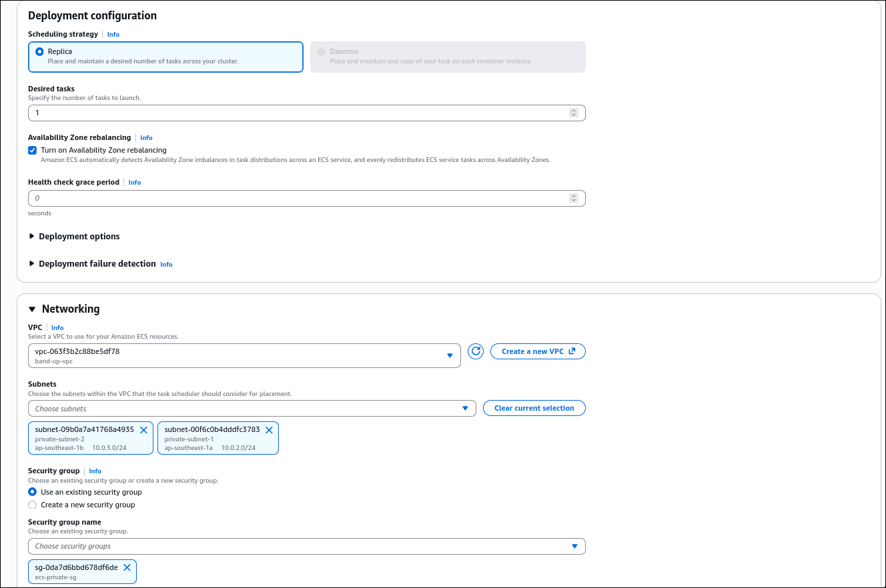The height and width of the screenshot is (588, 886).
Task: Increase Desired tasks using the stepper arrow
Action: pyautogui.click(x=573, y=110)
